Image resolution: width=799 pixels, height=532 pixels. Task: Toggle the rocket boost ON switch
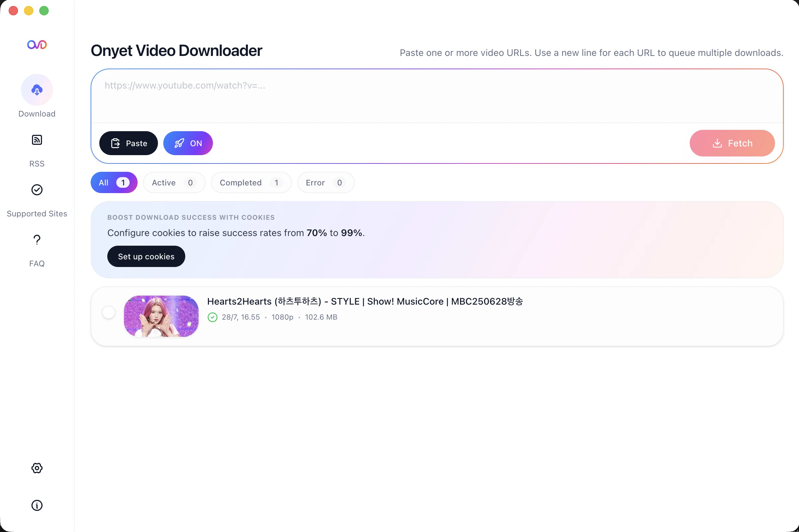point(188,143)
